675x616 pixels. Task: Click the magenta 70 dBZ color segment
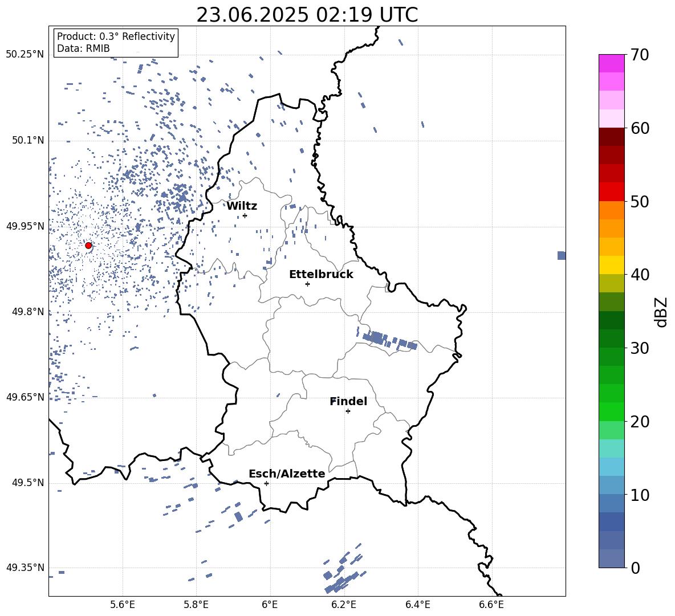click(x=611, y=63)
